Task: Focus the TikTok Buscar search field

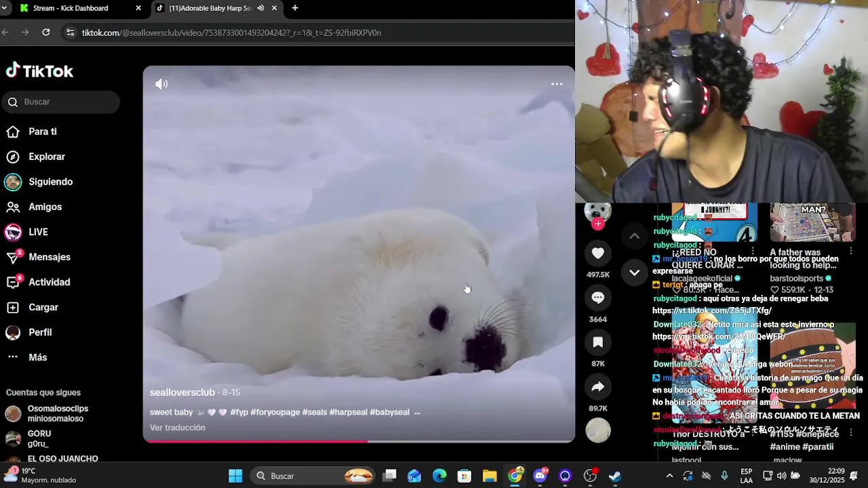Action: click(60, 102)
